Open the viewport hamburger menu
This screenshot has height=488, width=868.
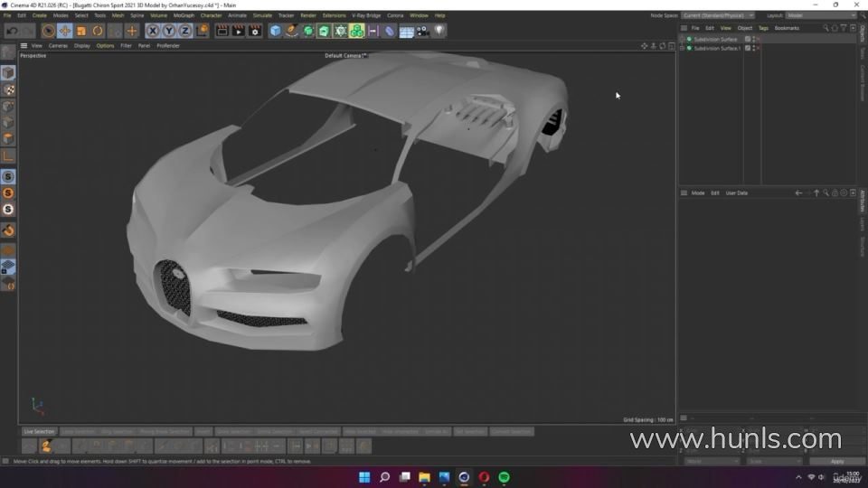[x=24, y=46]
